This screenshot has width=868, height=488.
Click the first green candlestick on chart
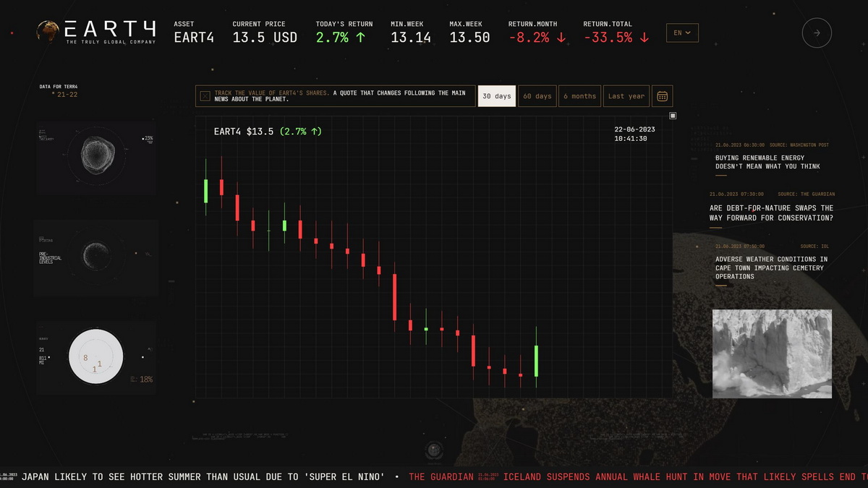pyautogui.click(x=205, y=187)
